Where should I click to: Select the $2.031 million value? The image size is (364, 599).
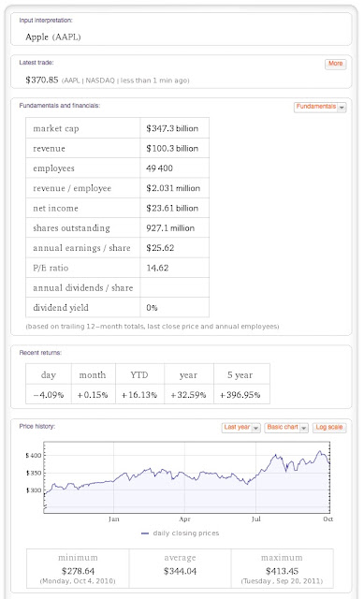tap(173, 188)
